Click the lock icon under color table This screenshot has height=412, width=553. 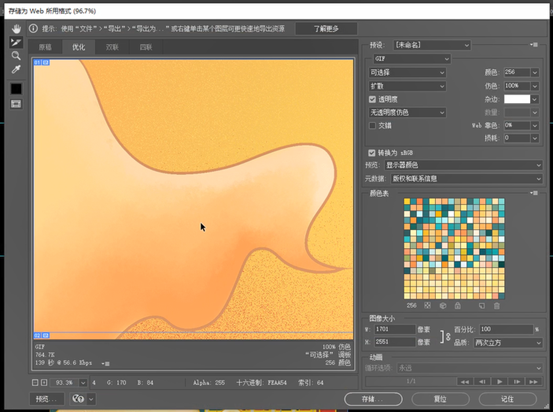tap(457, 306)
